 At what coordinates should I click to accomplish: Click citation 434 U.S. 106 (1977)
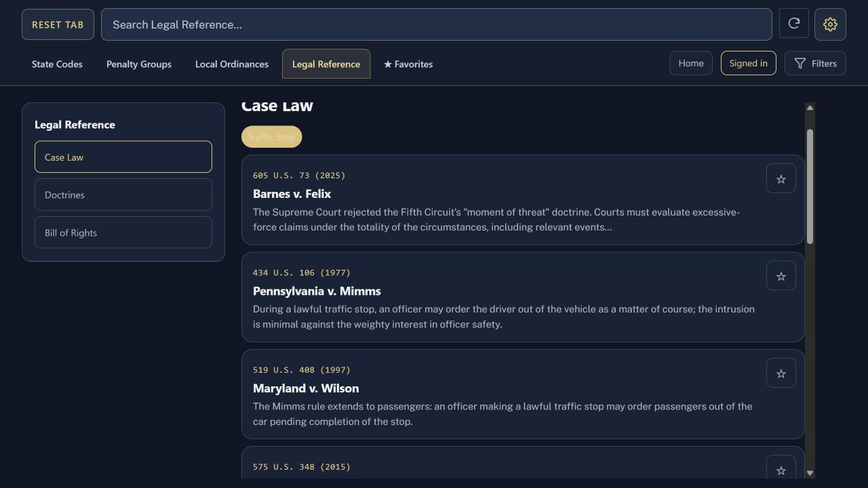(302, 272)
